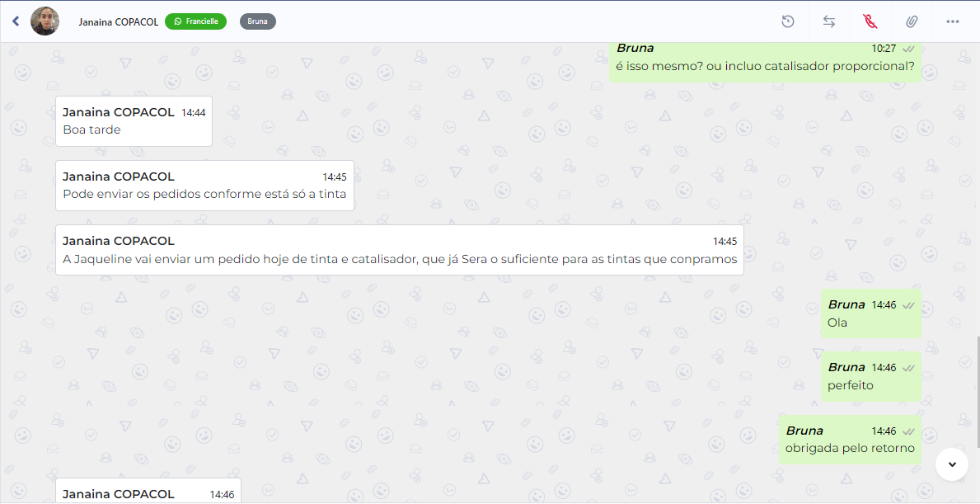Open the three-dots more options menu
Image resolution: width=980 pixels, height=504 pixels.
(x=953, y=21)
